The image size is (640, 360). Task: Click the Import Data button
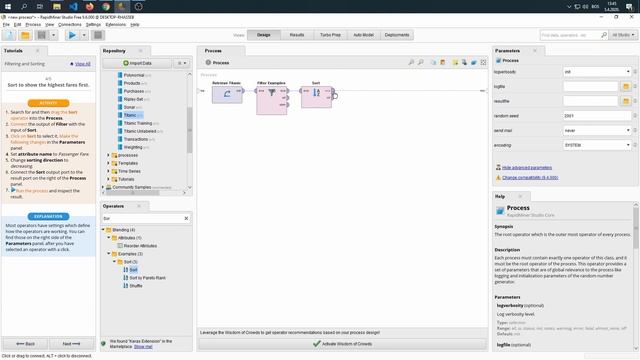[x=137, y=63]
